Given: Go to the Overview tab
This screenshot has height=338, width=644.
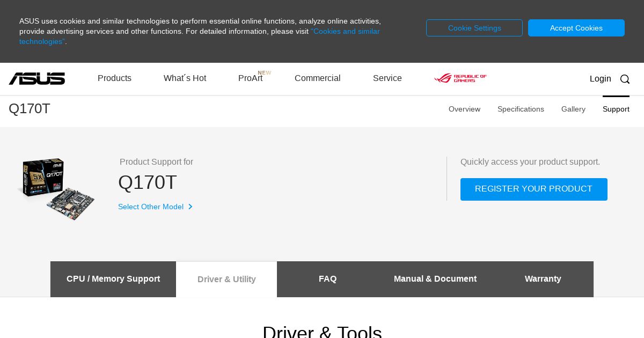Looking at the screenshot, I should (x=464, y=109).
